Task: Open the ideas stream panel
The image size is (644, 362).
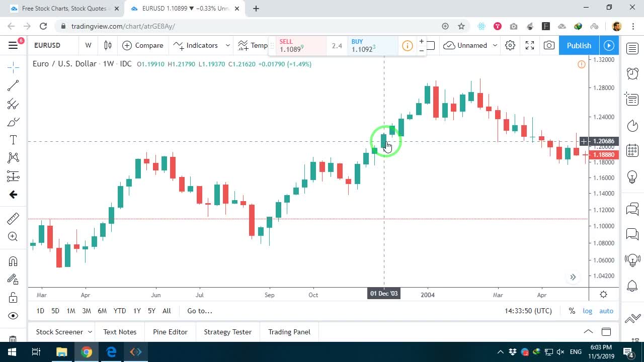Action: point(632,260)
